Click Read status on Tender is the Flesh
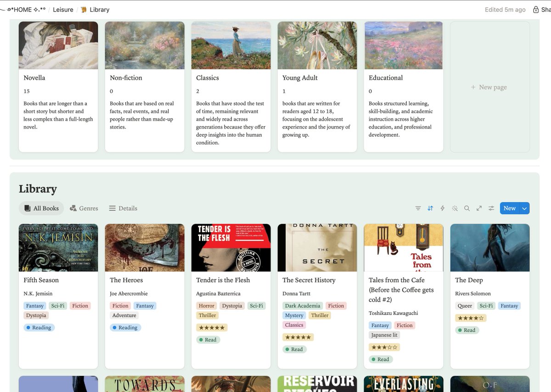This screenshot has height=392, width=551. (x=208, y=340)
